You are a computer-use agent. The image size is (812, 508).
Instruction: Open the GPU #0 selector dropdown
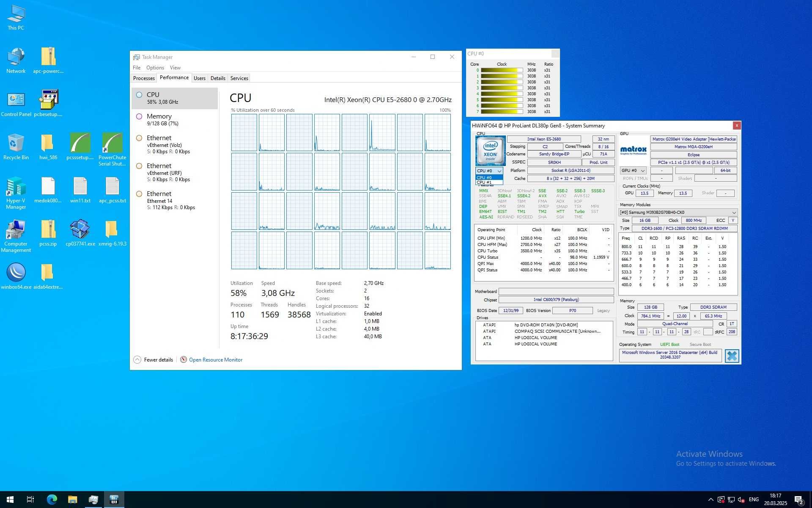click(x=633, y=171)
